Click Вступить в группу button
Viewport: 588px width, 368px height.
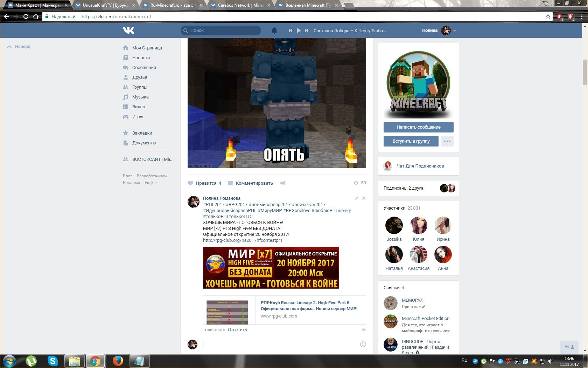411,141
